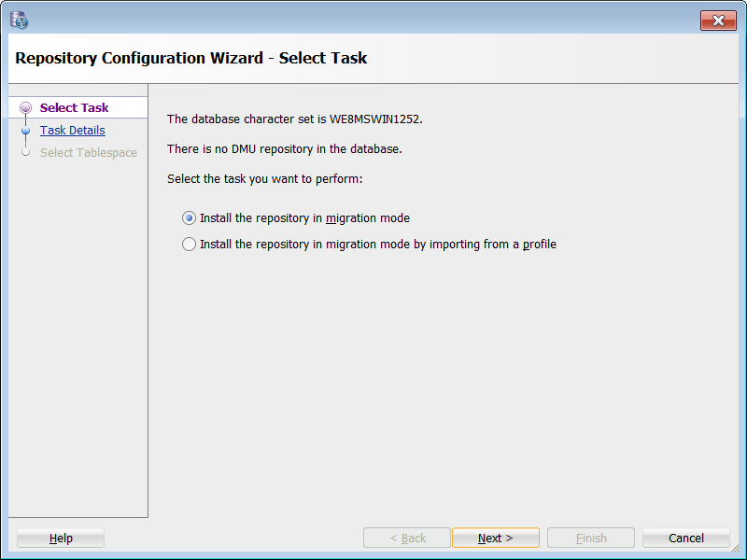This screenshot has width=747, height=560.
Task: Click the wizard header title text
Action: coord(191,58)
